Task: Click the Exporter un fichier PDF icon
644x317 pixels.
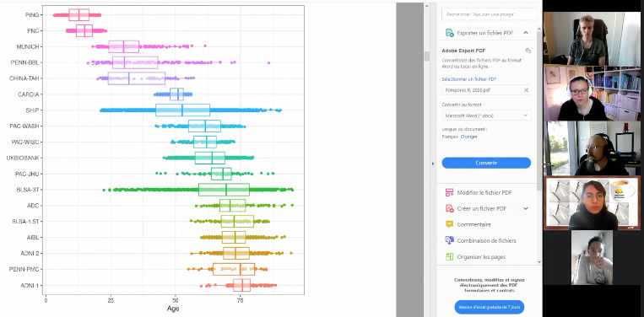Action: click(x=449, y=33)
